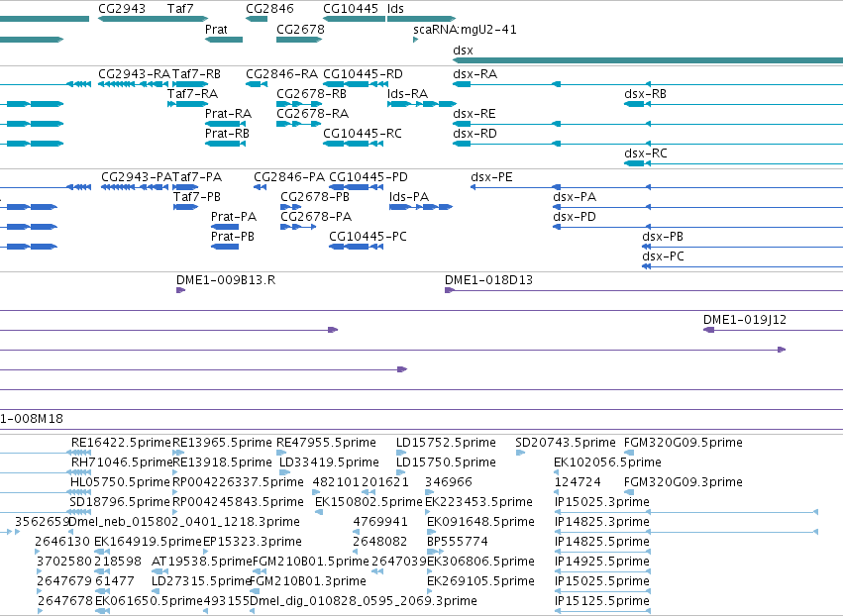Select the dsx-RB transcript label
Viewport: 843px width, 616px height.
[x=645, y=94]
